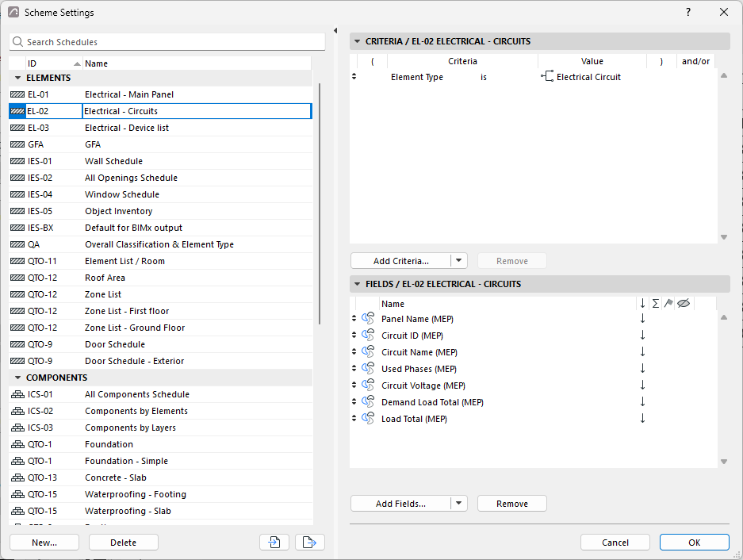The height and width of the screenshot is (560, 743).
Task: Select the Door Schedule - Exterior row
Action: (x=161, y=361)
